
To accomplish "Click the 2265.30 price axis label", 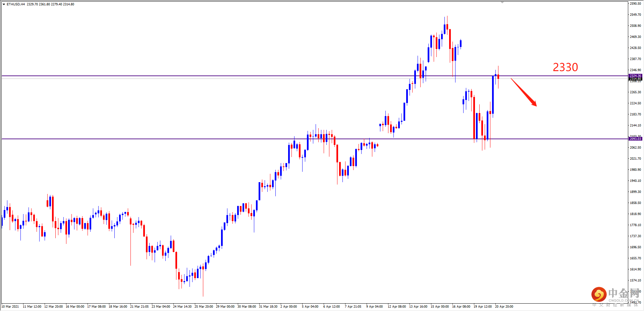I will (x=635, y=92).
